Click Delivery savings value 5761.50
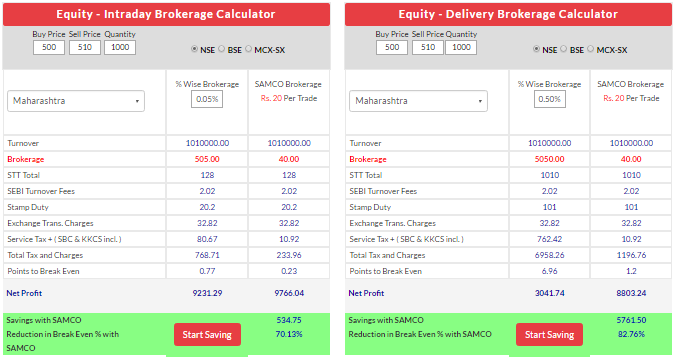This screenshot has width=676, height=363. [x=631, y=320]
